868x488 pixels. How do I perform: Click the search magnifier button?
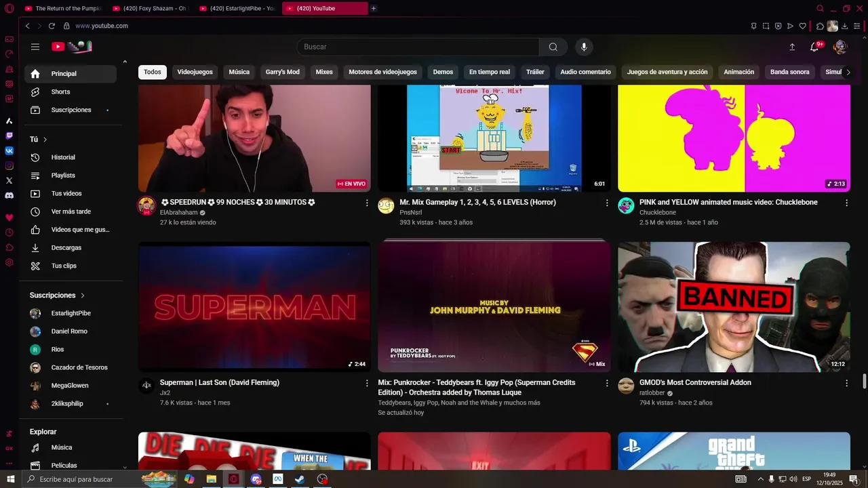pos(553,47)
